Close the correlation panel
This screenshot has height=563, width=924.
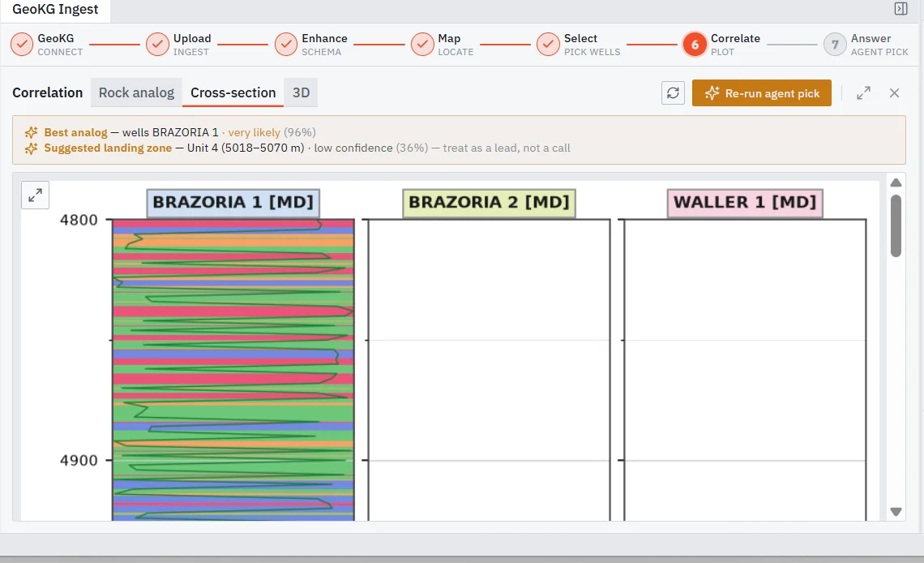[x=895, y=93]
